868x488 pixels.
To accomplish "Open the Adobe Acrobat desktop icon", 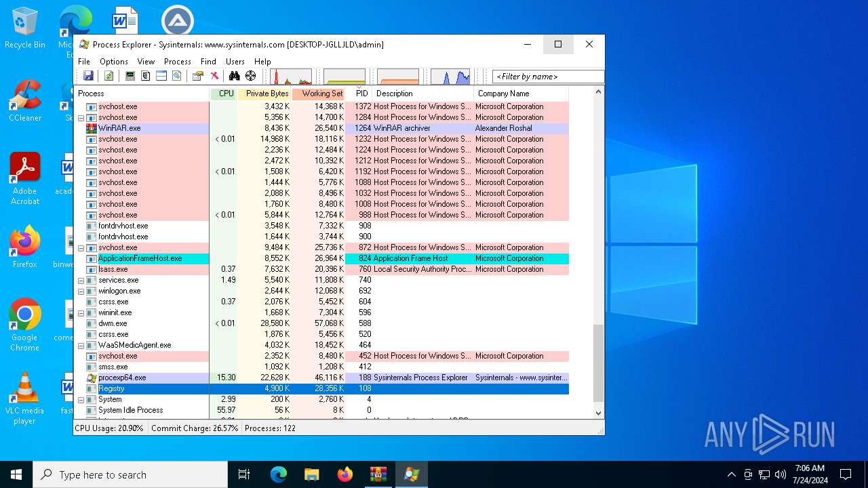I will coord(25,179).
